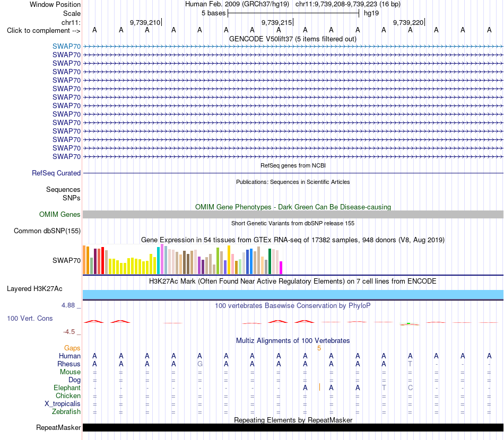Click the 'chr11:9,739,208-9,739,223 (16 bp)' position text
The height and width of the screenshot is (440, 504).
348,4
